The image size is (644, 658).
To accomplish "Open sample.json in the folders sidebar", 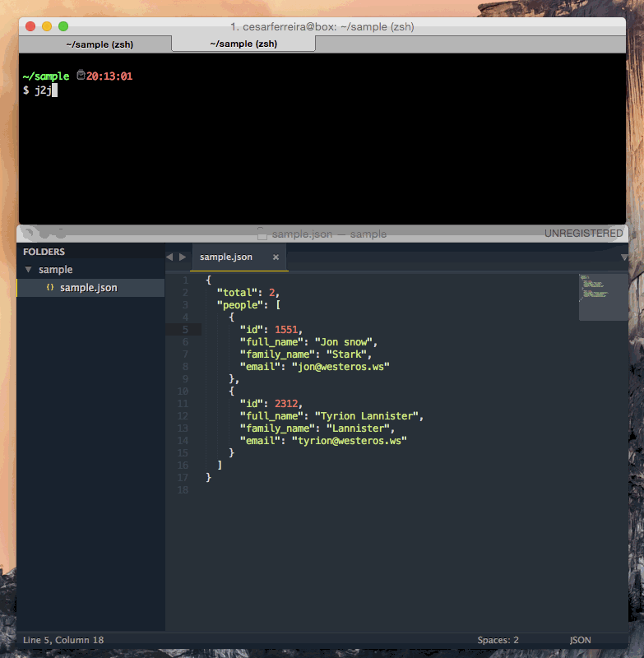I will [x=88, y=288].
